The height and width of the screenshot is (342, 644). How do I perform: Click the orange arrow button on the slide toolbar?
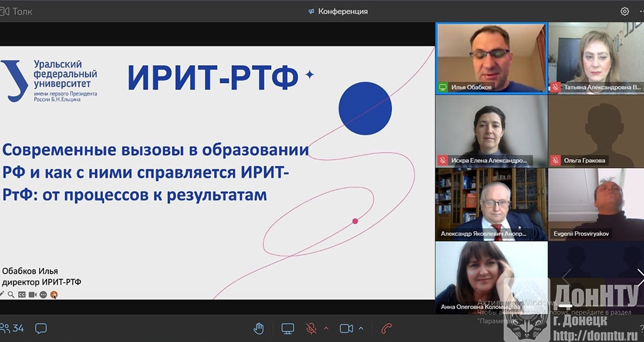54,294
